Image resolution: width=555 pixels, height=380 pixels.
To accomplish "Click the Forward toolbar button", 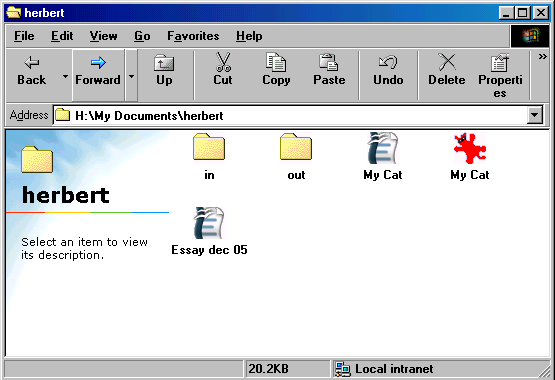I will tap(98, 74).
